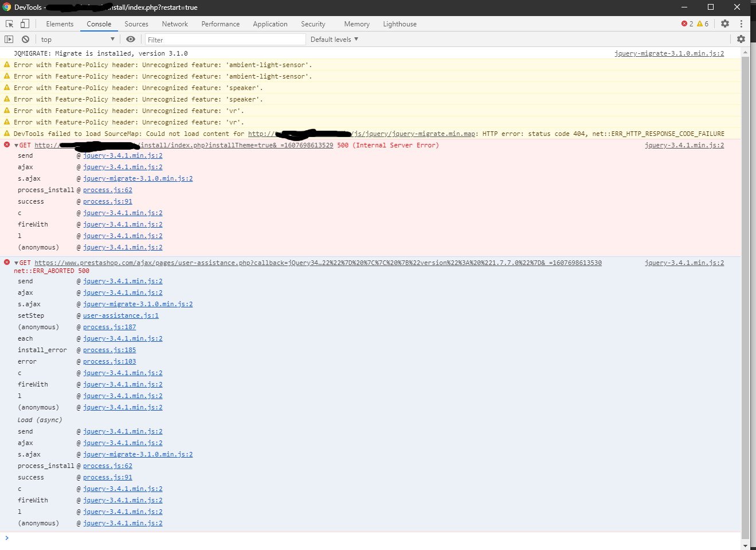Click the warning icon on the SourceMap row
The width and height of the screenshot is (756, 550).
pyautogui.click(x=7, y=134)
